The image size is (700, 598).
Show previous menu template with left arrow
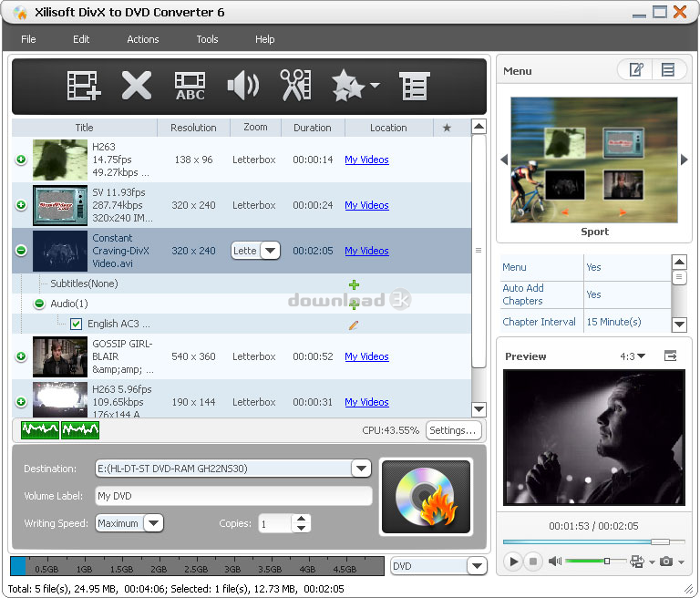coord(504,160)
